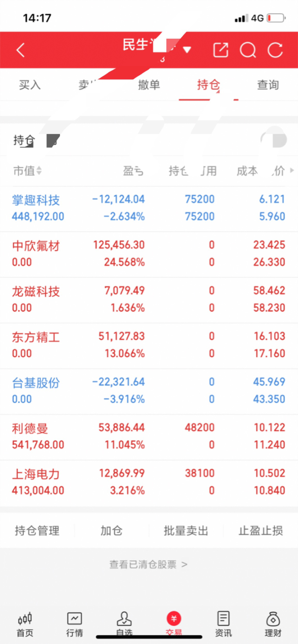This screenshot has height=644, width=298.
Task: Select the 利德曼 holding row
Action: coord(149,437)
